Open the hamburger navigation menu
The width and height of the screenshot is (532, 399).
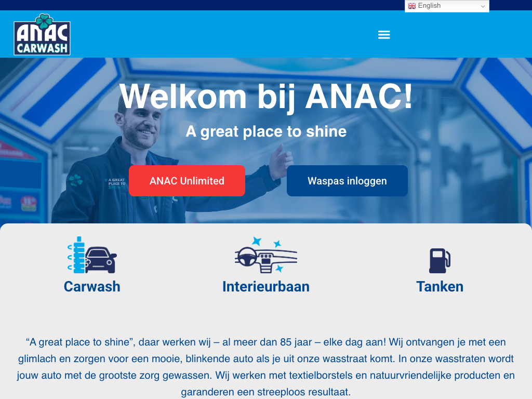click(x=384, y=35)
